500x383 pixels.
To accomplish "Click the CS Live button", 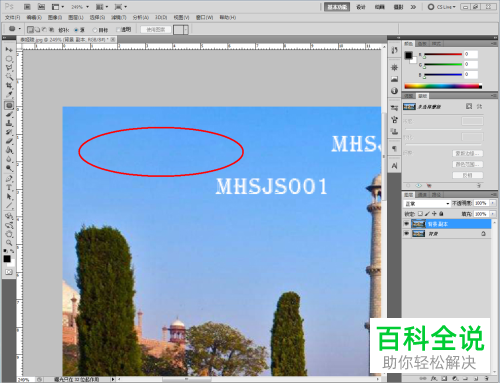I will 442,7.
